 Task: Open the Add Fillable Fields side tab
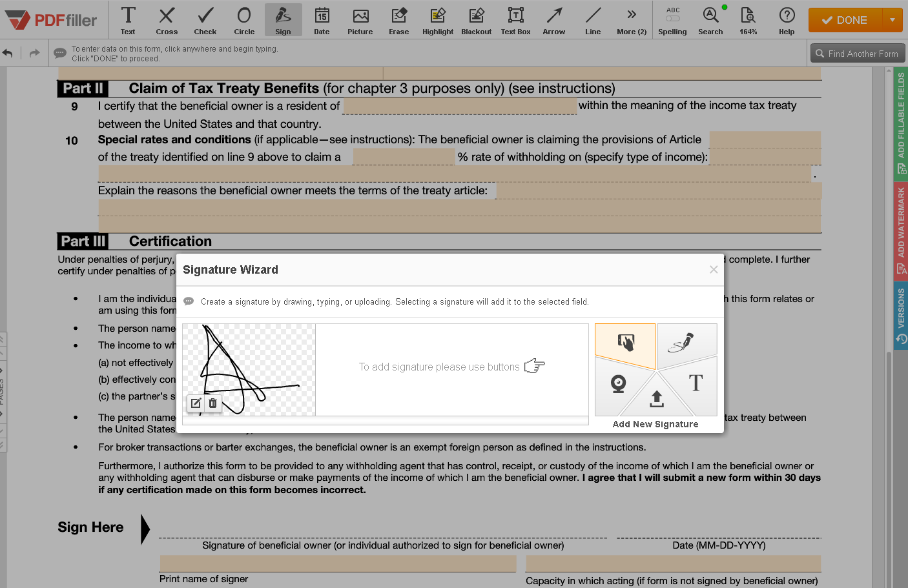tap(901, 123)
